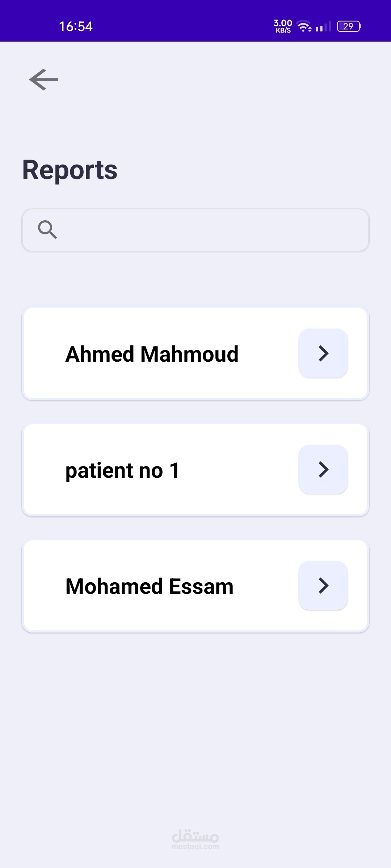Open patient no 1 chevron button
This screenshot has height=868, width=391.
click(x=323, y=469)
